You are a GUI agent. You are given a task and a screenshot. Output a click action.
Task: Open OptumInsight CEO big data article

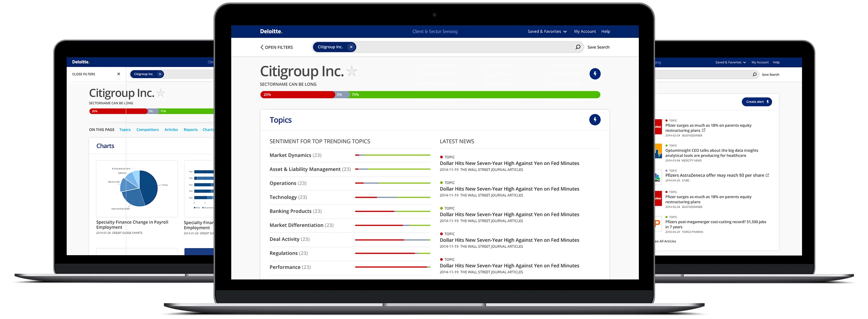tap(711, 153)
